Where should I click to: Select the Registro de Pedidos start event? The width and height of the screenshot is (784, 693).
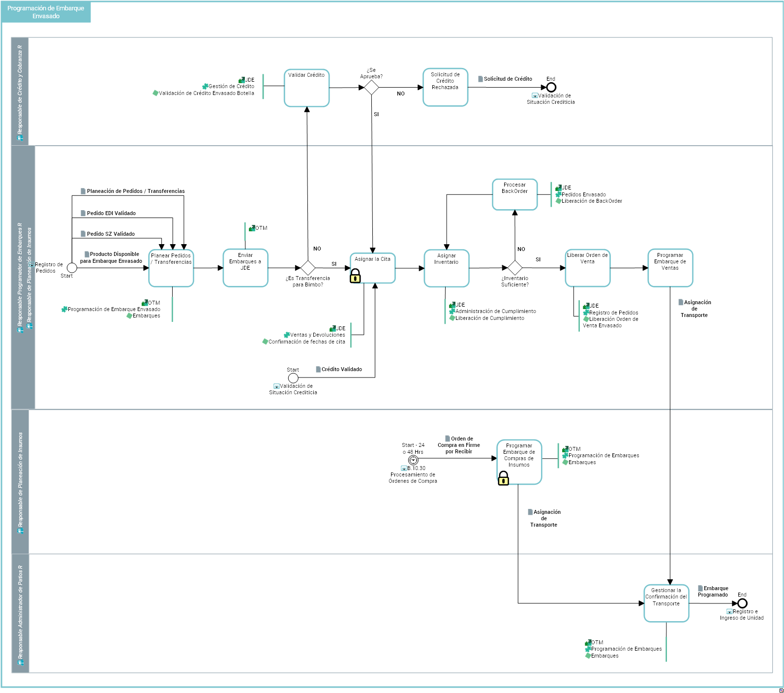(72, 268)
